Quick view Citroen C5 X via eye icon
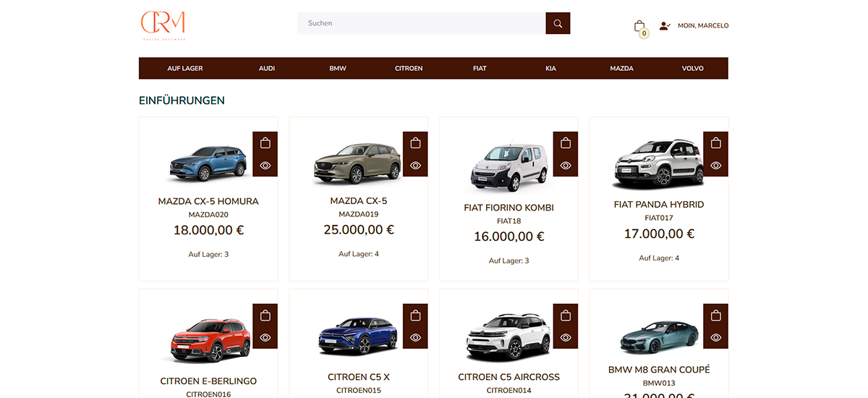Image resolution: width=868 pixels, height=398 pixels. tap(415, 337)
